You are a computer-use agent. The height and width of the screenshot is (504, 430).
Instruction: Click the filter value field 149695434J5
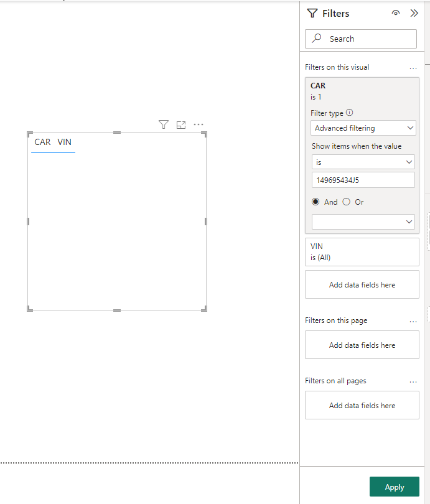click(x=363, y=180)
